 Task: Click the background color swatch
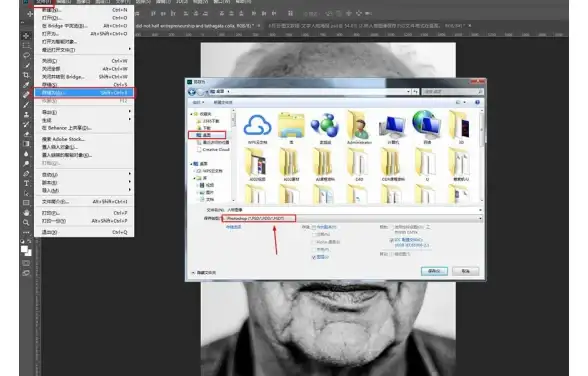click(28, 253)
